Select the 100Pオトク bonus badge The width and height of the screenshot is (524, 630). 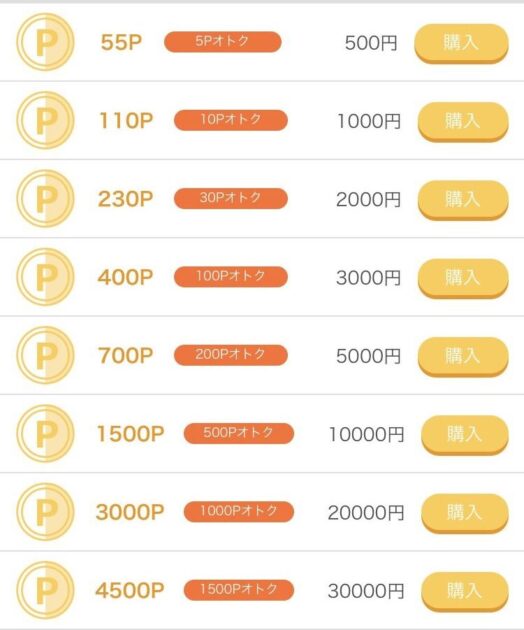pos(231,276)
